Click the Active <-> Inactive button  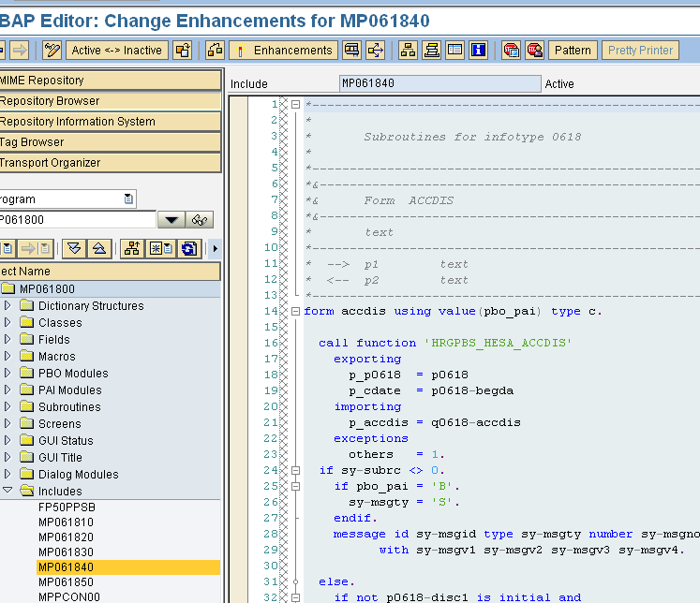(x=116, y=51)
